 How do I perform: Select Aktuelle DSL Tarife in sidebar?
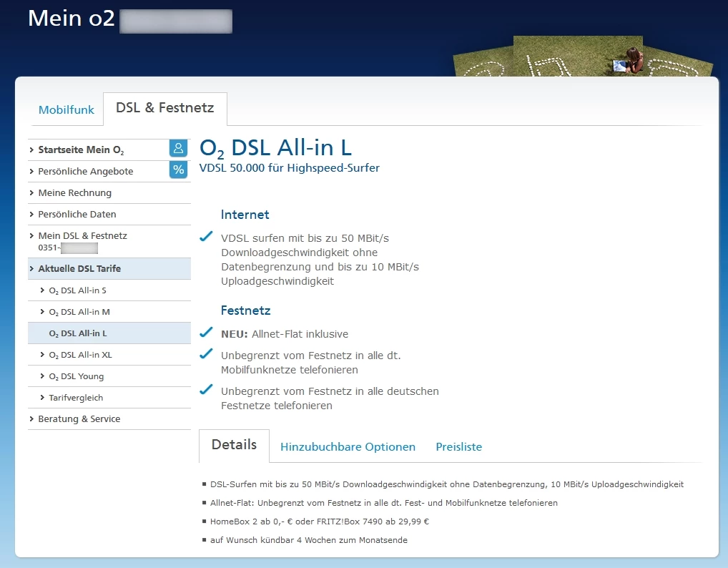click(109, 268)
